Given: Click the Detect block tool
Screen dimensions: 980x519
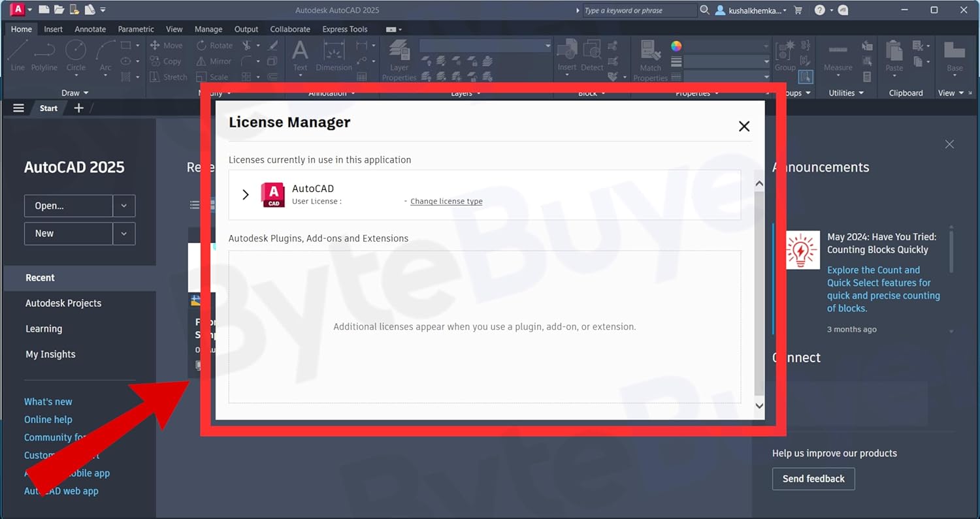Looking at the screenshot, I should (592, 56).
